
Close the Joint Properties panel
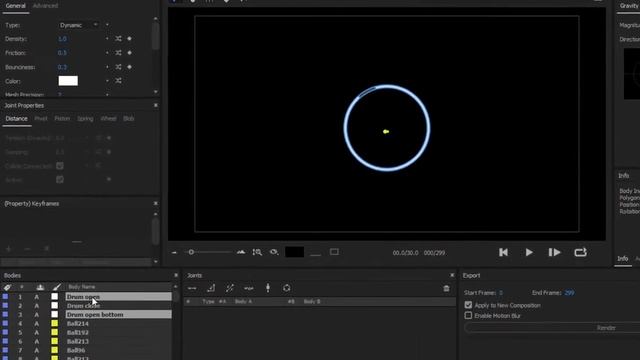[156, 105]
